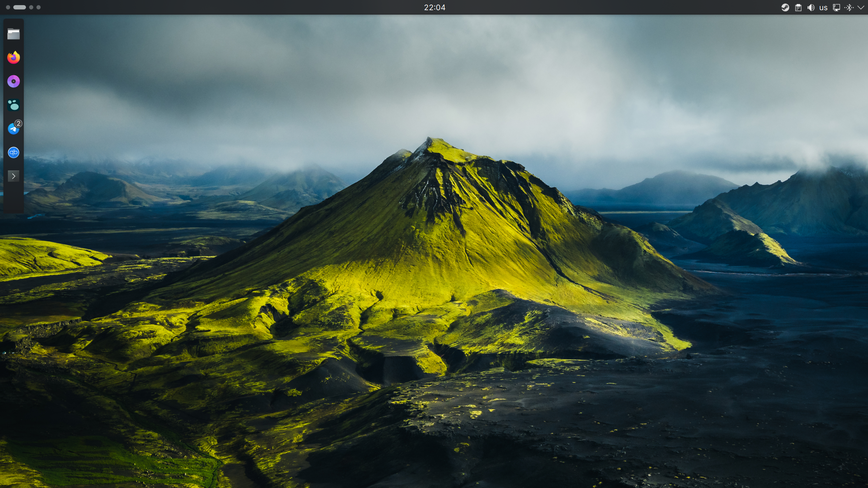Open the file manager from the dock
This screenshot has height=488, width=868.
pos(14,34)
